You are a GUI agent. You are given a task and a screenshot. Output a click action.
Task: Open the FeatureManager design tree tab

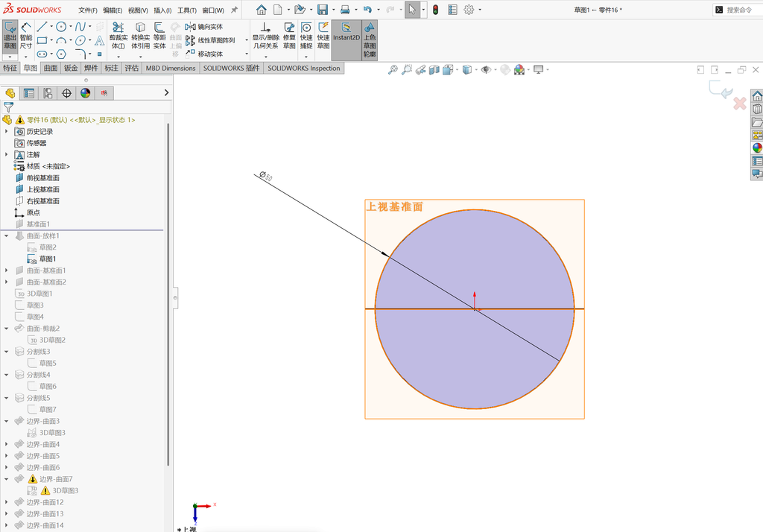[10, 93]
